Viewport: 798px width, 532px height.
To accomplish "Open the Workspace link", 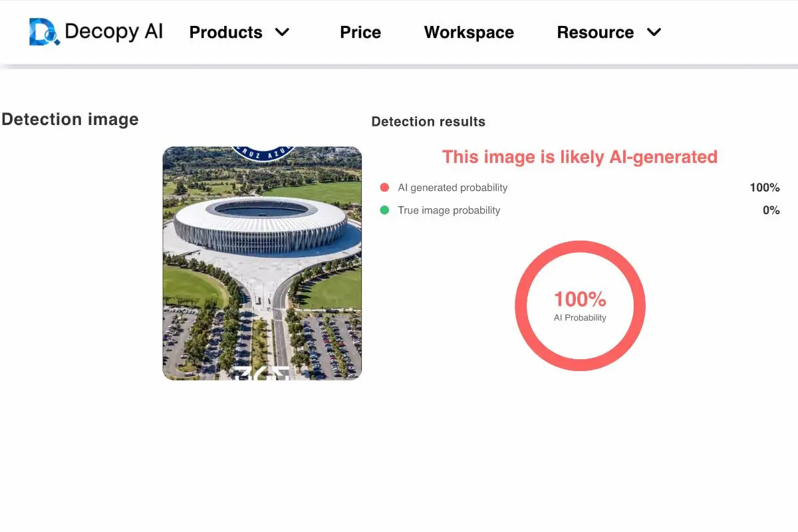I will point(469,33).
